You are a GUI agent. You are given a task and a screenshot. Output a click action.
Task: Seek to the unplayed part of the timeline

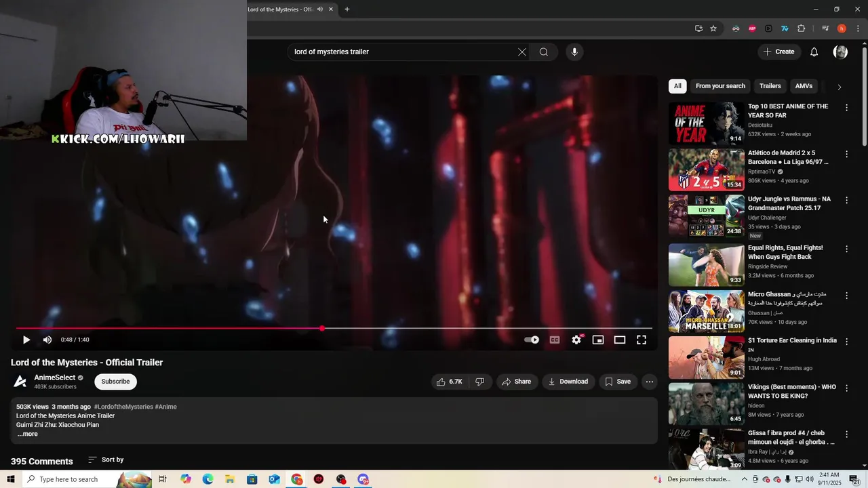487,329
